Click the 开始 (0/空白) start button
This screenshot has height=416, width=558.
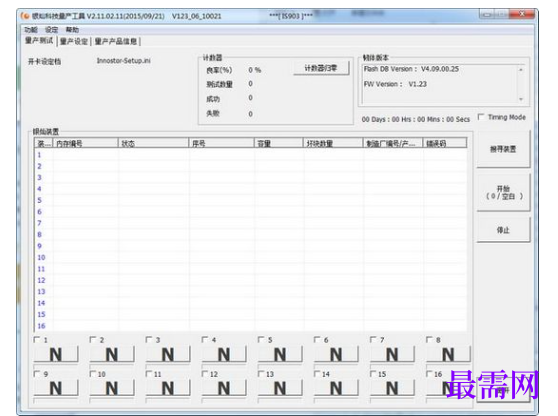pos(503,193)
